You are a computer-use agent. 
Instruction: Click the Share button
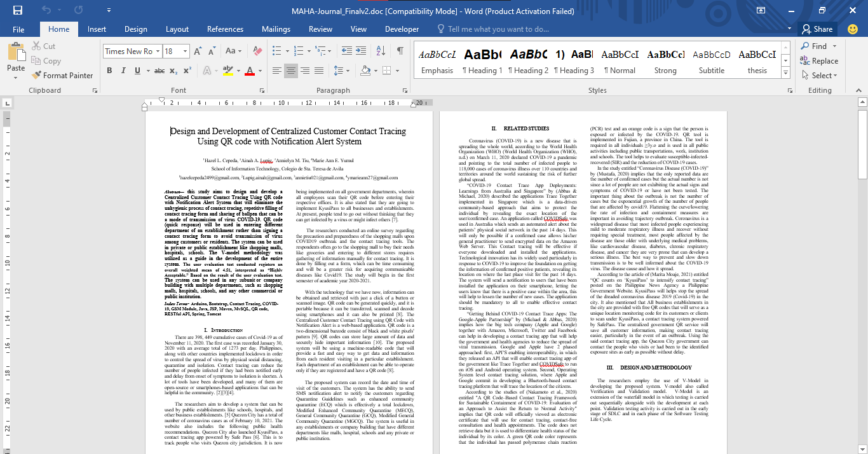point(817,29)
